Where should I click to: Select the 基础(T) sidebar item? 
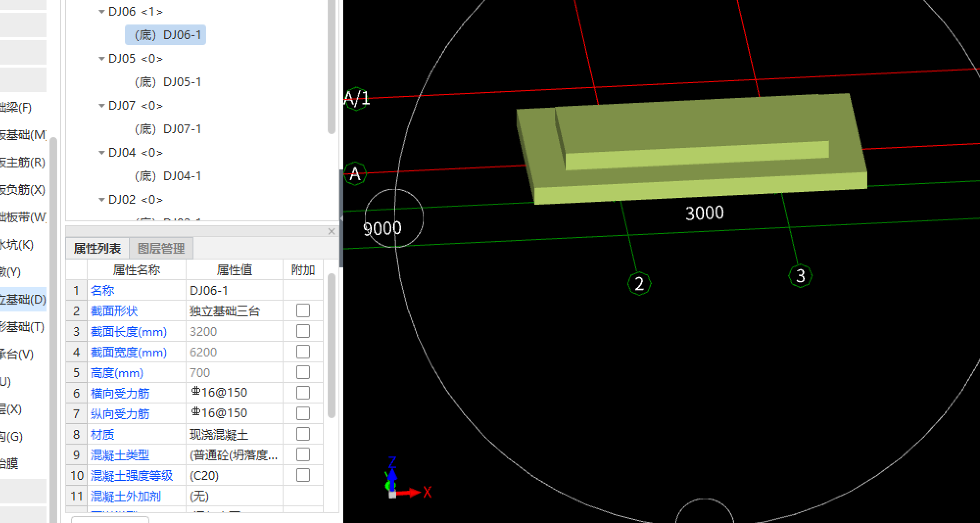pyautogui.click(x=23, y=327)
